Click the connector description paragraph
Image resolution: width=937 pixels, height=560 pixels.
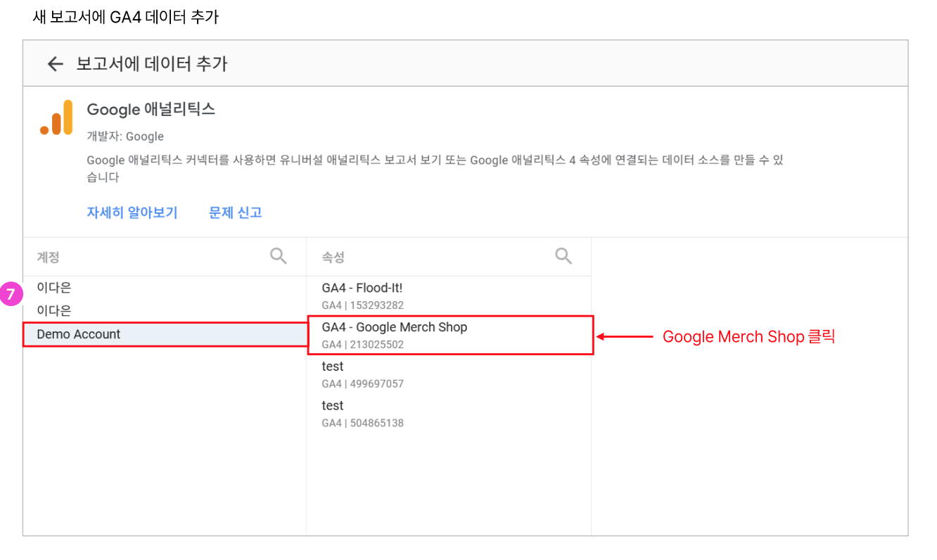click(435, 169)
